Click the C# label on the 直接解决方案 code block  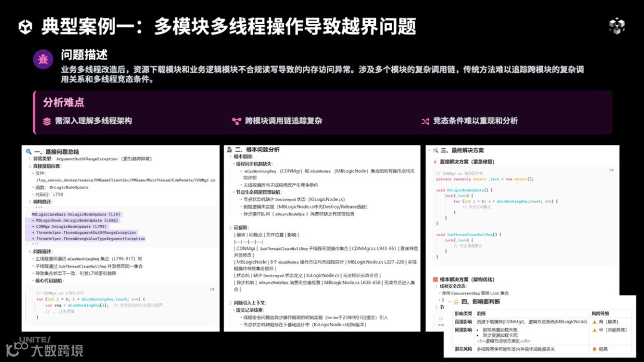(611, 170)
